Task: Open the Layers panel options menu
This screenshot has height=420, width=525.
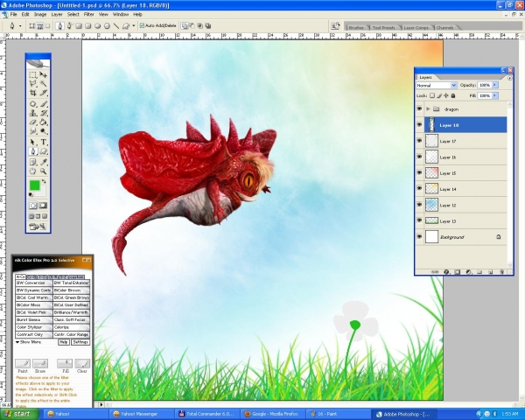Action: tap(510, 78)
